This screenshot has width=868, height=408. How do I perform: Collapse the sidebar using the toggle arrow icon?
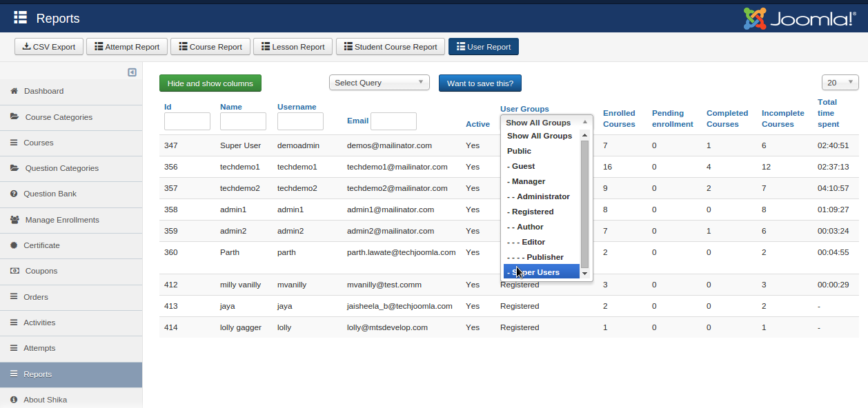click(x=132, y=72)
